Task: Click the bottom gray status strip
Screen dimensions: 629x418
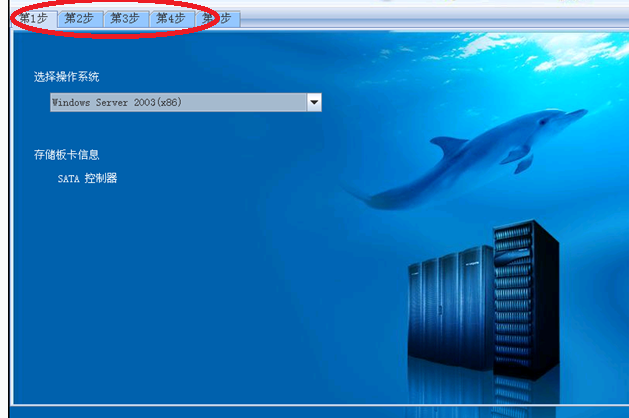Action: coord(314,412)
